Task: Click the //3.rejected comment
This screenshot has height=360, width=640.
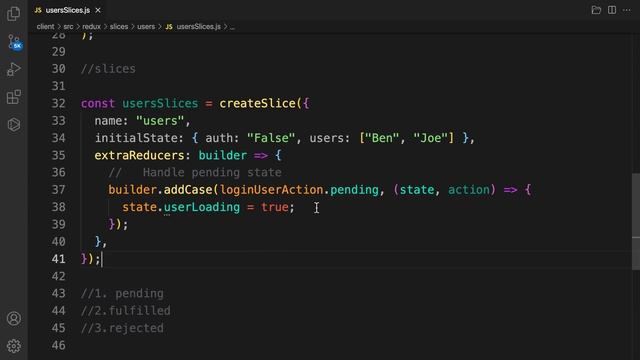Action: [122, 328]
